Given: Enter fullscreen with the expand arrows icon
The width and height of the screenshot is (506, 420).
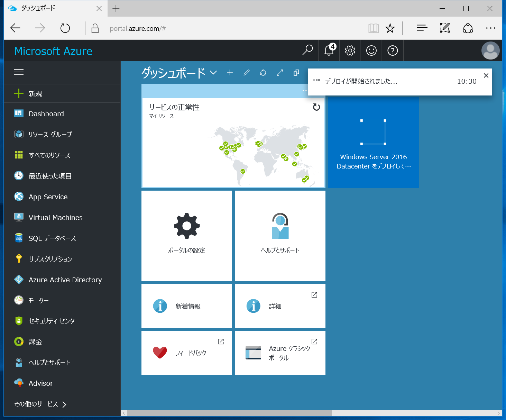Looking at the screenshot, I should click(280, 72).
